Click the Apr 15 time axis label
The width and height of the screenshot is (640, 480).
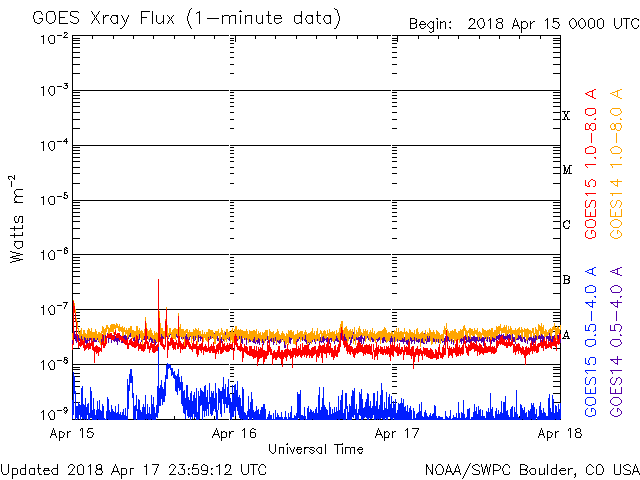coord(71,434)
